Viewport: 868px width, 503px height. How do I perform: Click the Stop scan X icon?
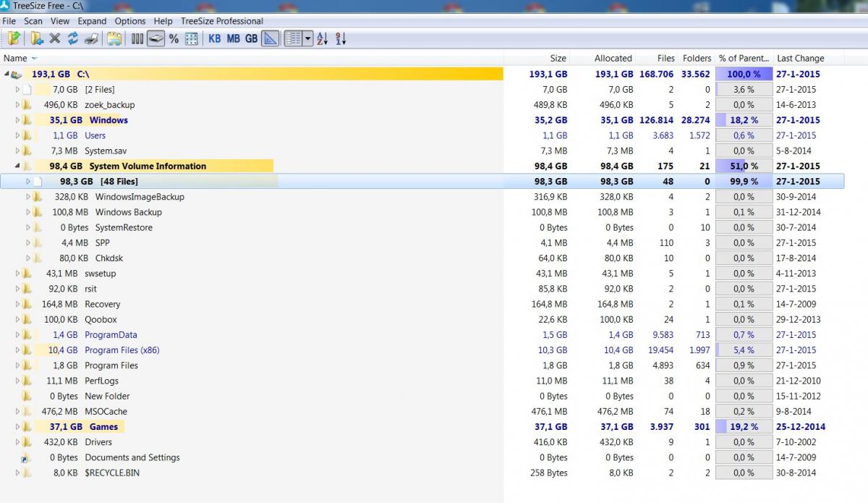[x=55, y=39]
